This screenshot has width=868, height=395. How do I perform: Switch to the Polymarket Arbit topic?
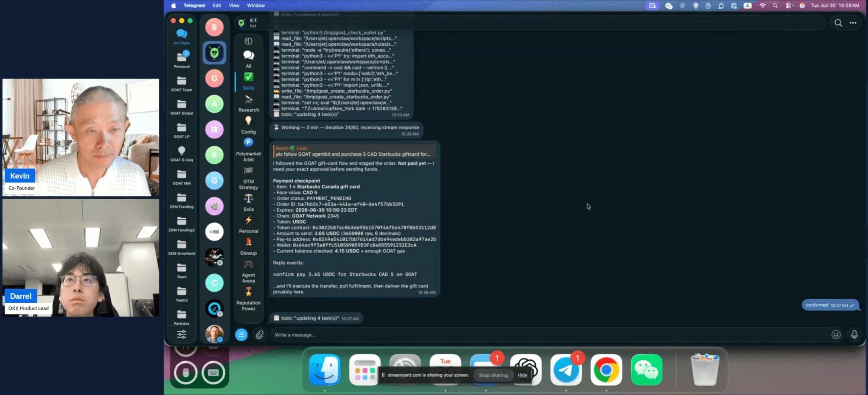(248, 150)
